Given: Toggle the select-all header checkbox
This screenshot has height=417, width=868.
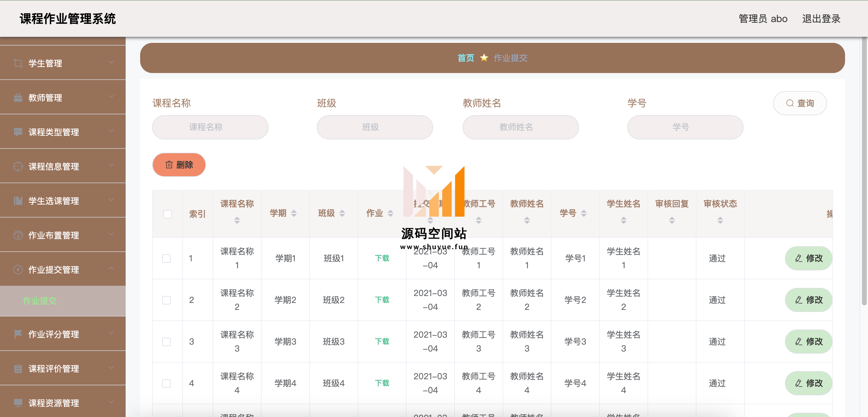Looking at the screenshot, I should click(167, 214).
